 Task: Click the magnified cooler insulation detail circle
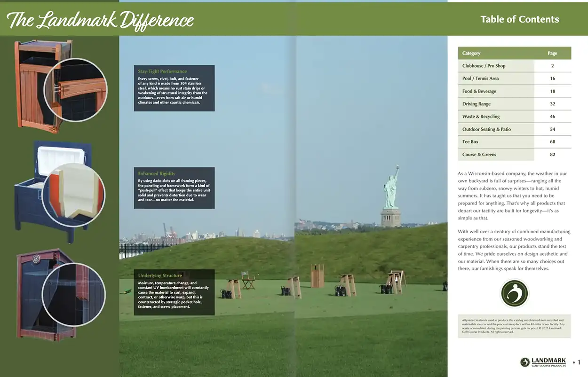click(73, 195)
